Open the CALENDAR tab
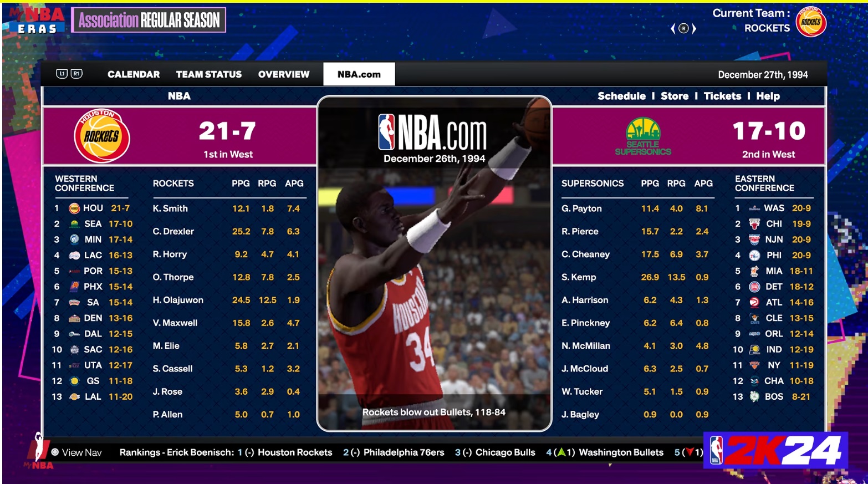This screenshot has height=484, width=868. 134,74
